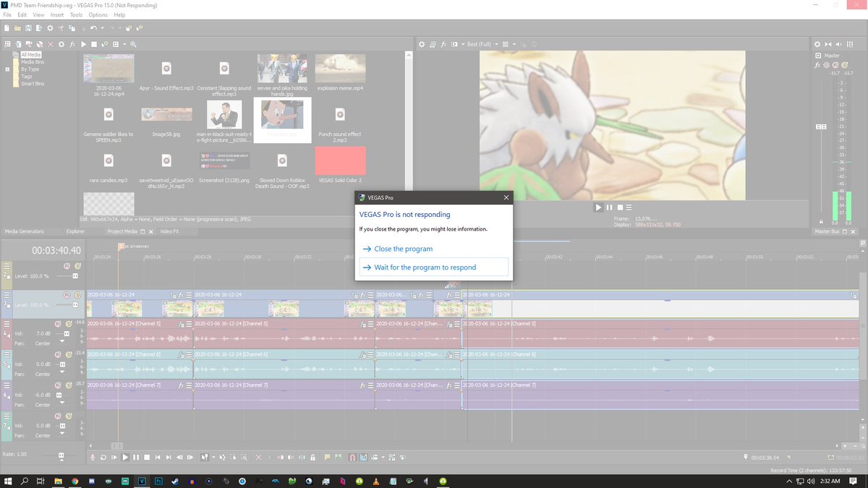Adjust the playback Rate slider
The height and width of the screenshot is (488, 868).
pos(61,455)
